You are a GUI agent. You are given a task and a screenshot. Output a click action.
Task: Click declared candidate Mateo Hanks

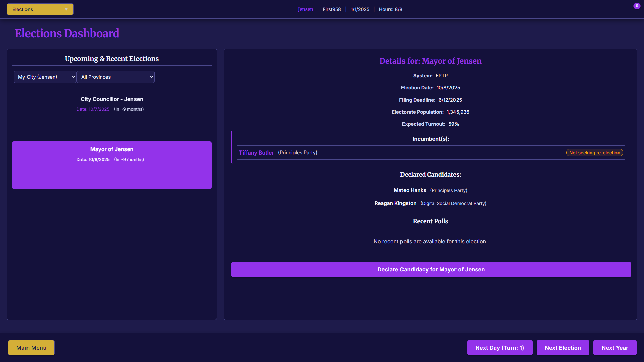pos(410,190)
